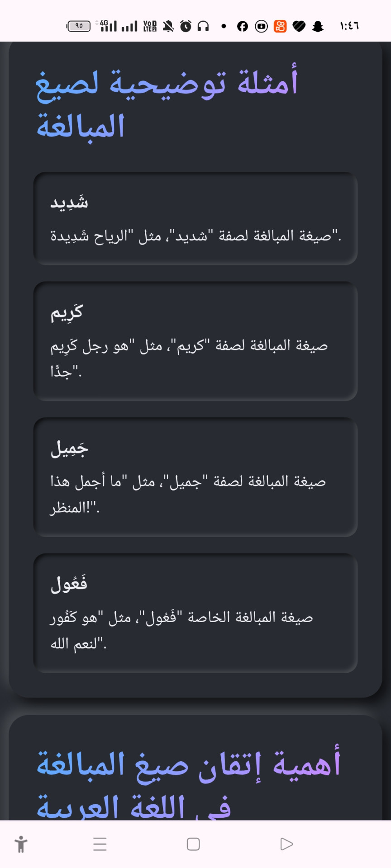Tap the YouTube notification icon
391x868 pixels.
[x=261, y=26]
